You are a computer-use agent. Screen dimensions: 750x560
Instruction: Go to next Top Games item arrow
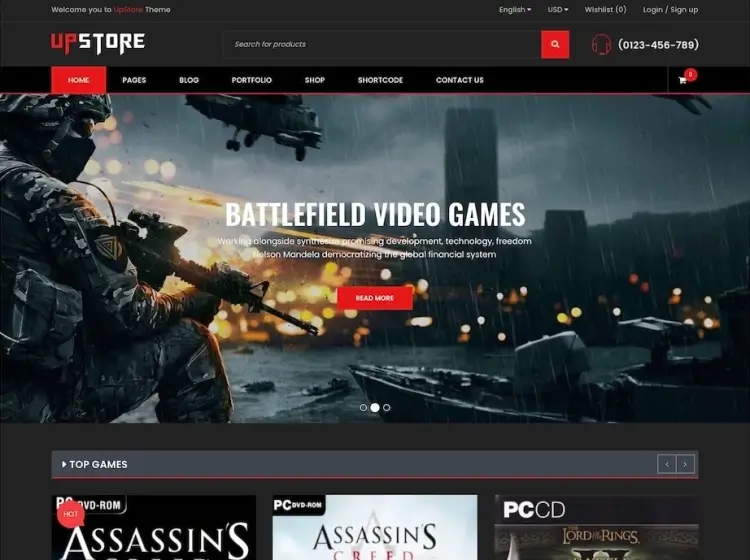coord(686,464)
